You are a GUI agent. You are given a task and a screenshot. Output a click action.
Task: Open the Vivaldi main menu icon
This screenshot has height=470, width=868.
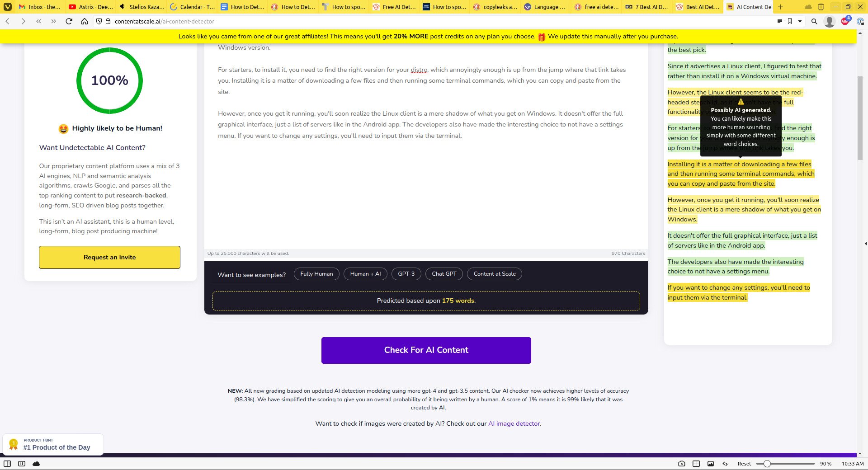(8, 7)
